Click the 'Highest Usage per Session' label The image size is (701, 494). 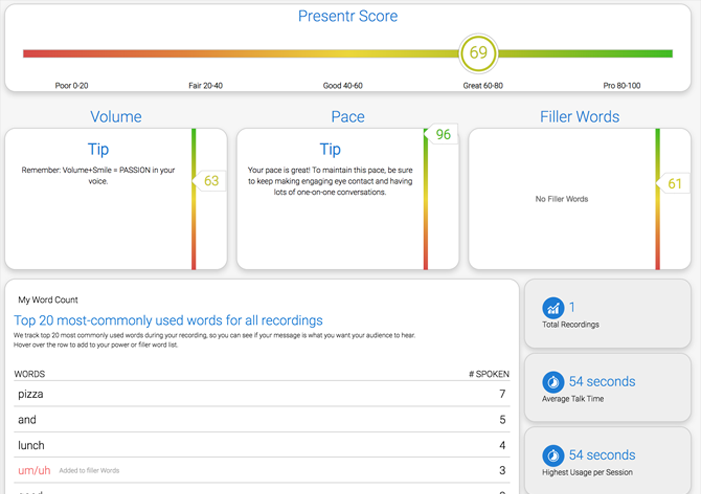[x=587, y=472]
